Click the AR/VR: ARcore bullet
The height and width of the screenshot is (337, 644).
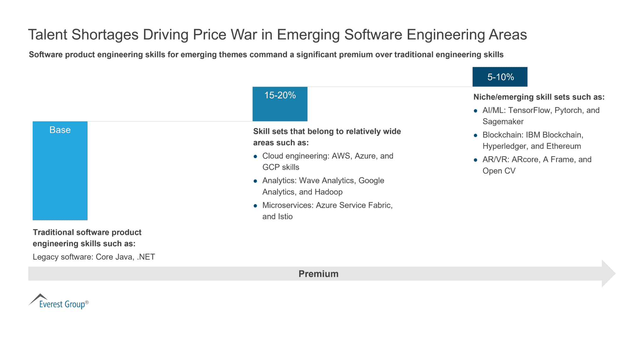[537, 165]
